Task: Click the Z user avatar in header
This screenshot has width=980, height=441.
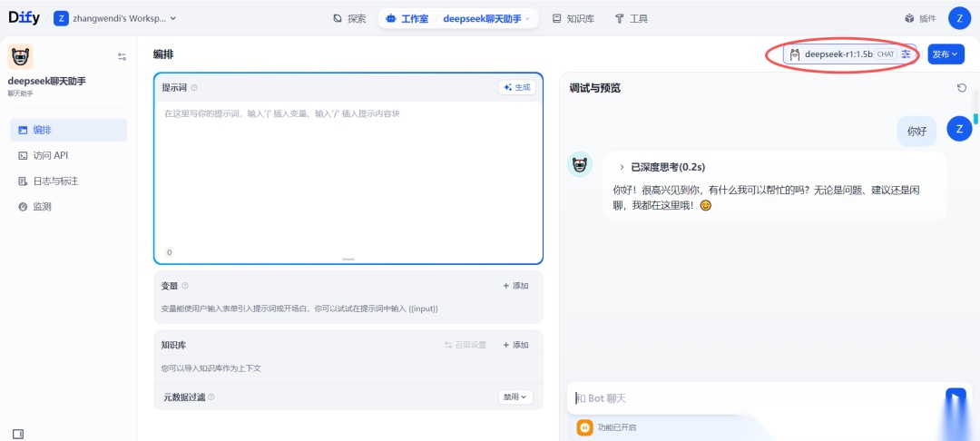Action: point(959,18)
